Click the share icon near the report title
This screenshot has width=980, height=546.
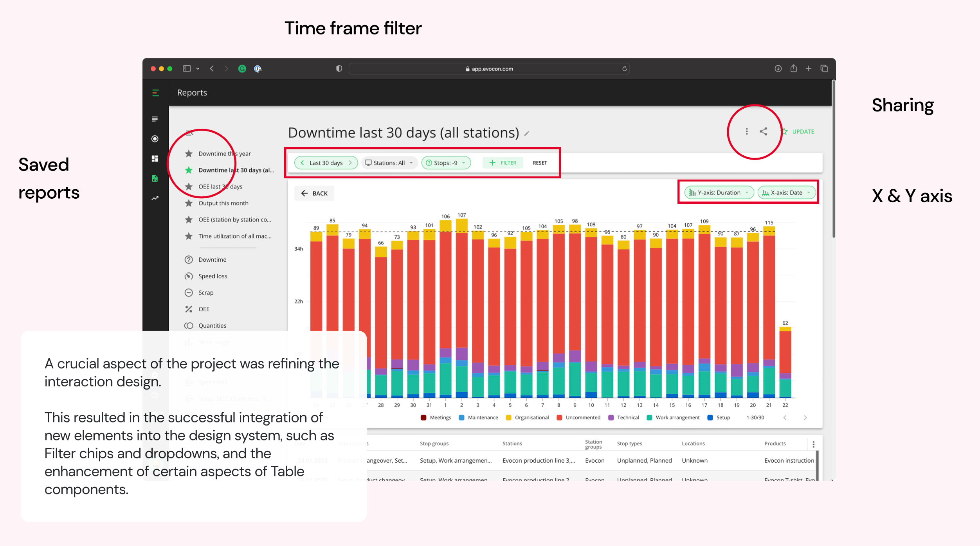[763, 131]
